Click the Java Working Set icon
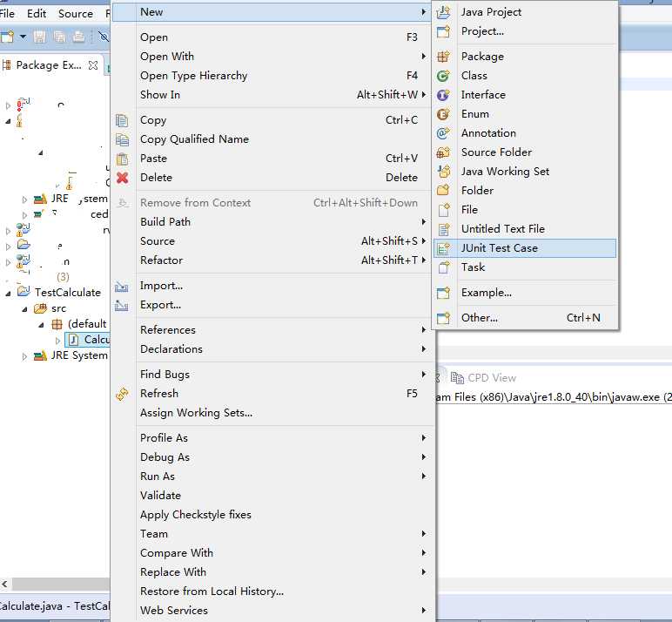The width and height of the screenshot is (672, 622). coord(443,172)
